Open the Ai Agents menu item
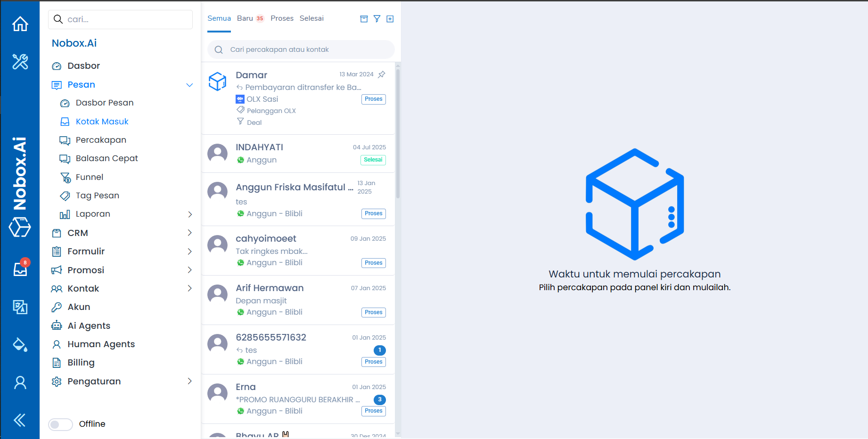This screenshot has width=868, height=439. pyautogui.click(x=89, y=325)
